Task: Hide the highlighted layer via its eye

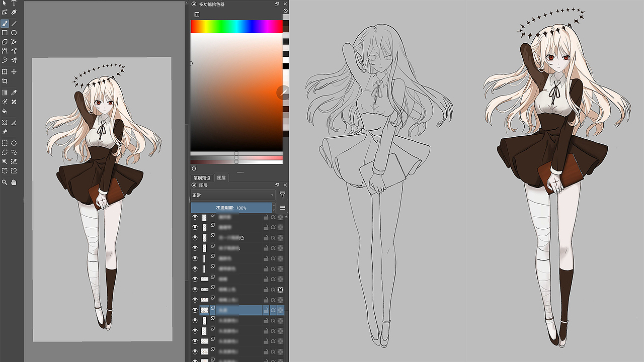Action: coord(195,310)
